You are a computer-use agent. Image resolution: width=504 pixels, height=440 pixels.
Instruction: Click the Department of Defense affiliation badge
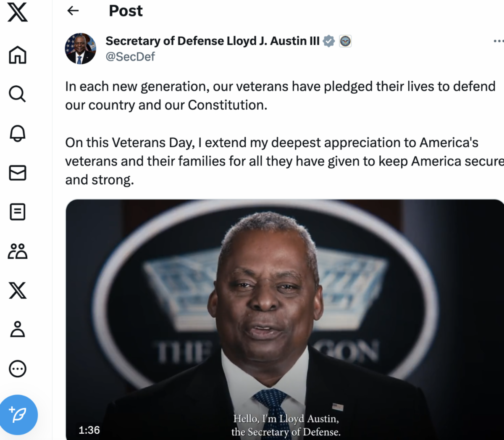coord(345,41)
